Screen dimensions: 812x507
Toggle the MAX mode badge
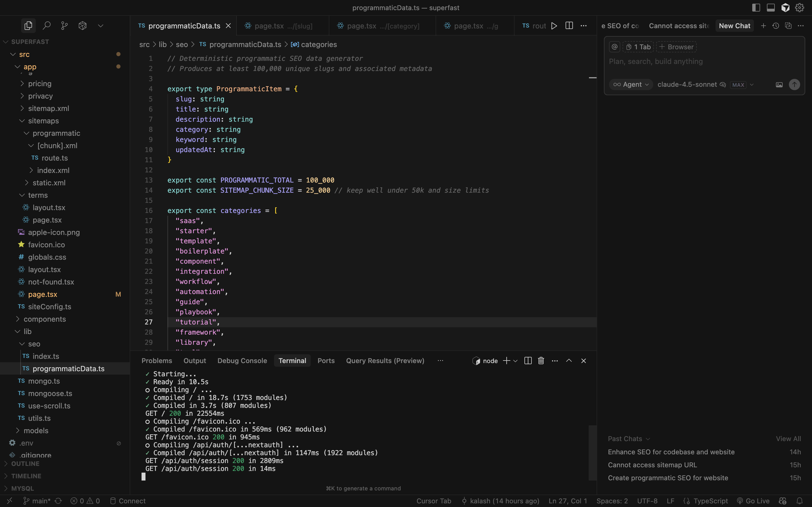pos(738,85)
